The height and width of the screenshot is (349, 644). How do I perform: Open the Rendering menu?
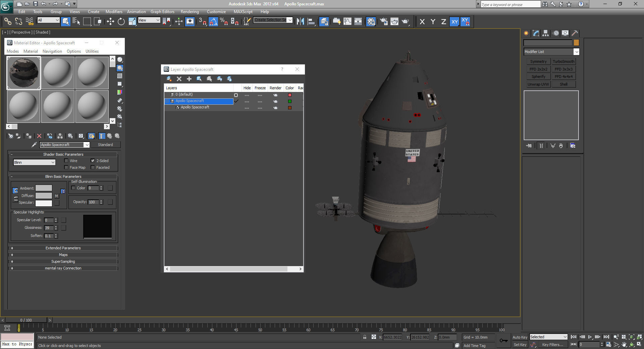coord(190,11)
